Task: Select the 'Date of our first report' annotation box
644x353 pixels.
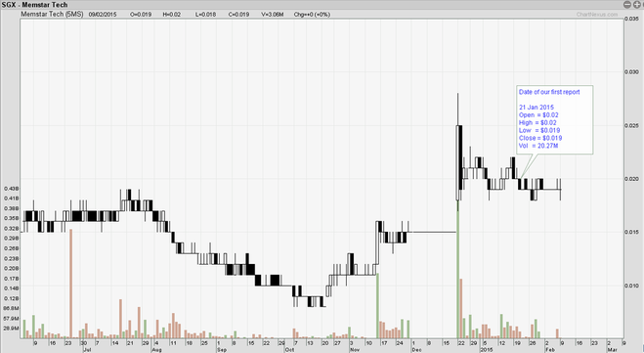Action: coord(554,119)
